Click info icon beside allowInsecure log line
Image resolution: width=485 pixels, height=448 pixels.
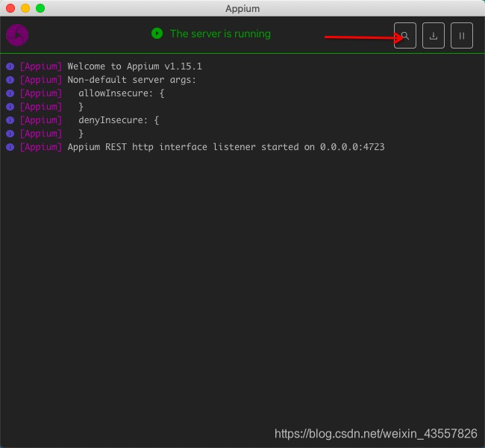[x=10, y=93]
